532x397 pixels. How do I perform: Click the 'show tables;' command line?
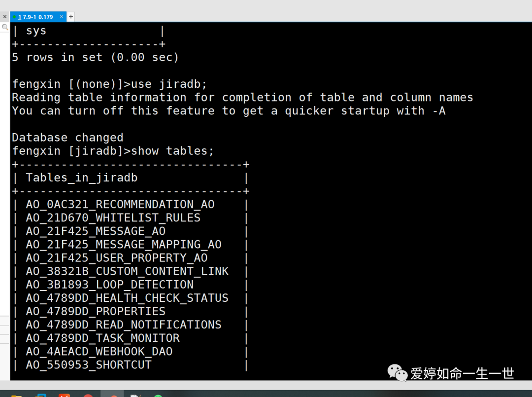pos(172,151)
